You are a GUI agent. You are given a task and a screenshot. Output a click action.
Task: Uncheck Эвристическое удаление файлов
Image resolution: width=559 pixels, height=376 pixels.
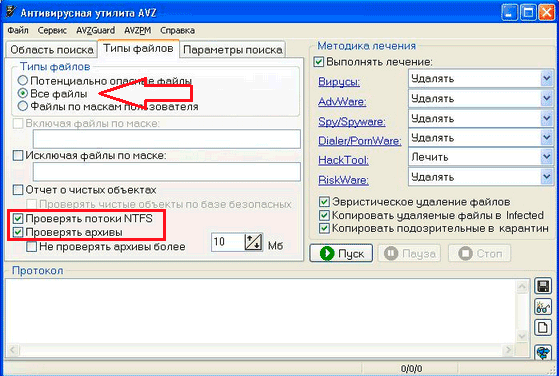(324, 202)
